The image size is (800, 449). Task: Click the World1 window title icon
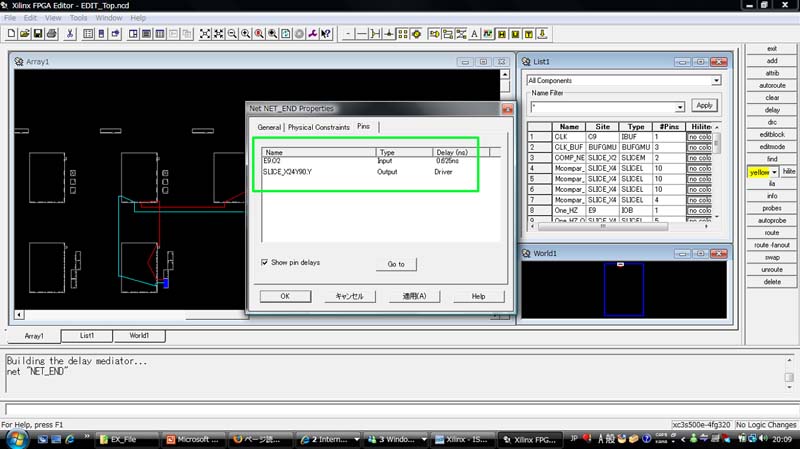pos(526,254)
